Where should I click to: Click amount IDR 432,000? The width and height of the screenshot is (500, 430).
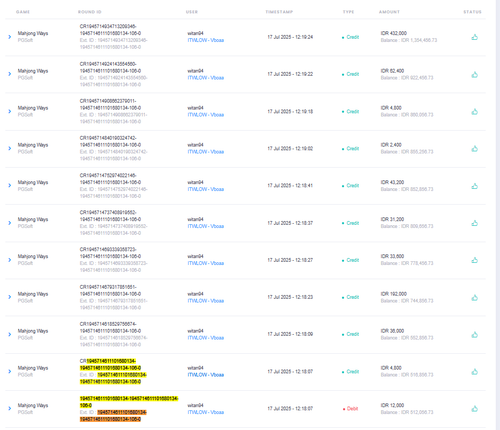click(394, 33)
